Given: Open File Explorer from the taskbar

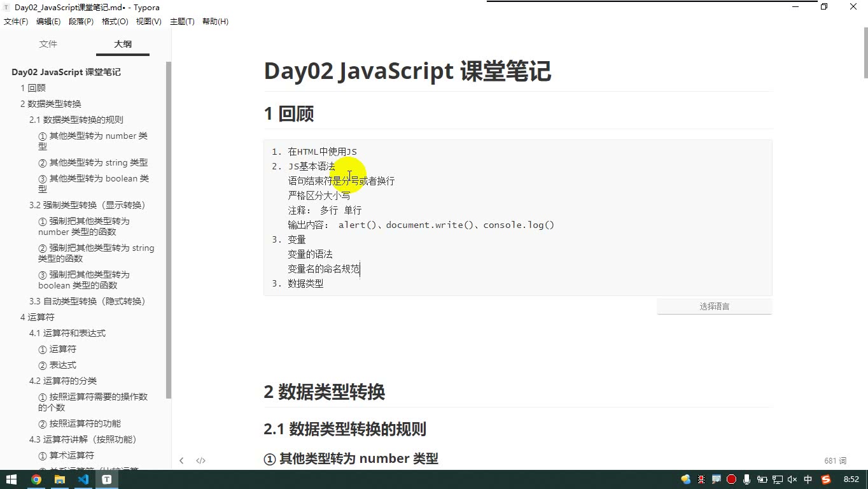Looking at the screenshot, I should pyautogui.click(x=60, y=479).
